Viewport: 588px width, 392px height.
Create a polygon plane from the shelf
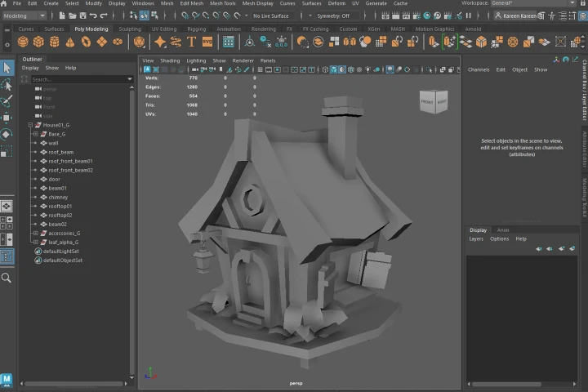pyautogui.click(x=101, y=42)
